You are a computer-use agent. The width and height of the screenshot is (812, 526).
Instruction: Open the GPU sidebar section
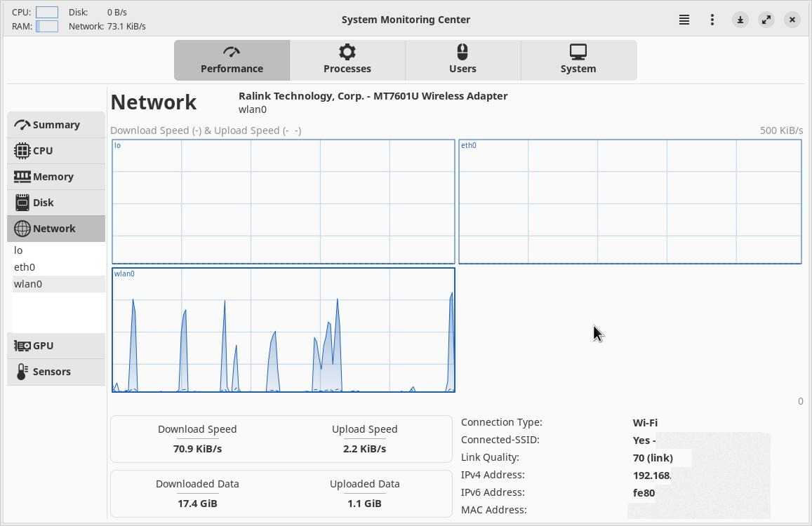(56, 346)
